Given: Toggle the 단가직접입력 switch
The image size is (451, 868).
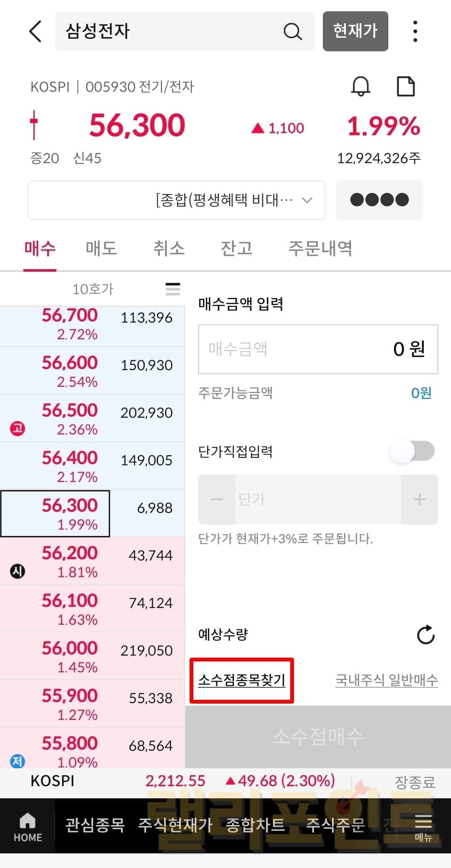Looking at the screenshot, I should [412, 451].
